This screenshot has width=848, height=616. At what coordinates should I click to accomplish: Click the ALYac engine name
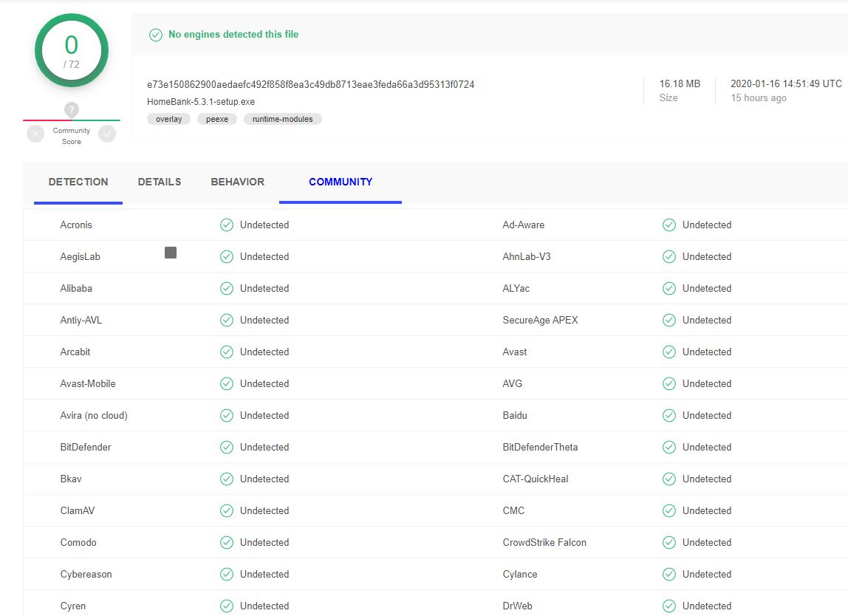(x=516, y=288)
